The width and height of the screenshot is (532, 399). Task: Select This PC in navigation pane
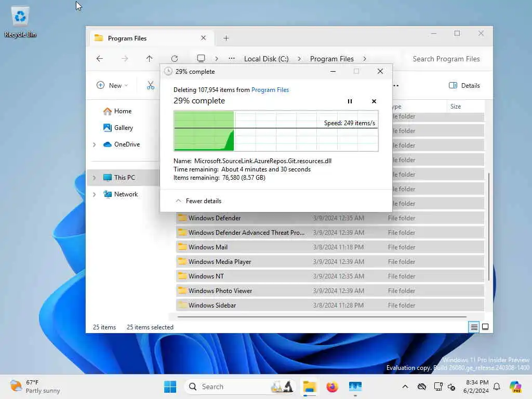pos(119,178)
